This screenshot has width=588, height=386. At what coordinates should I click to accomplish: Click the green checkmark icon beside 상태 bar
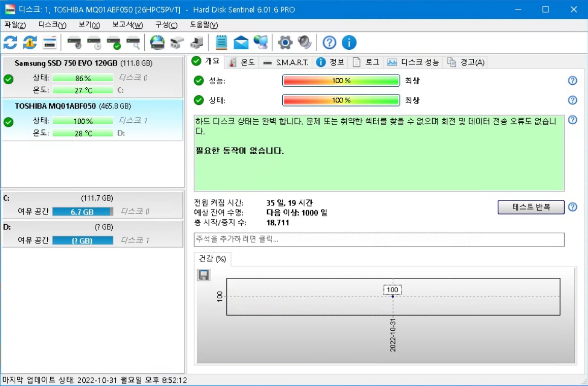[199, 100]
